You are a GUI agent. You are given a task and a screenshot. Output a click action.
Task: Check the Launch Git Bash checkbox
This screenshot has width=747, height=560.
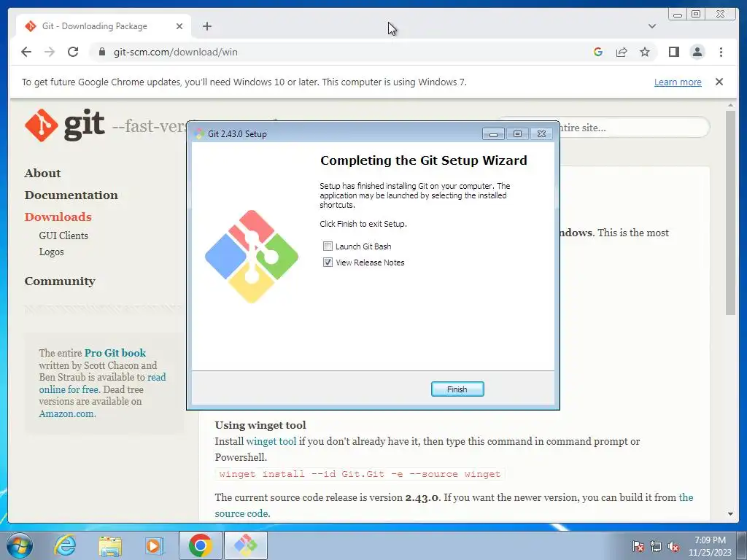(x=328, y=246)
